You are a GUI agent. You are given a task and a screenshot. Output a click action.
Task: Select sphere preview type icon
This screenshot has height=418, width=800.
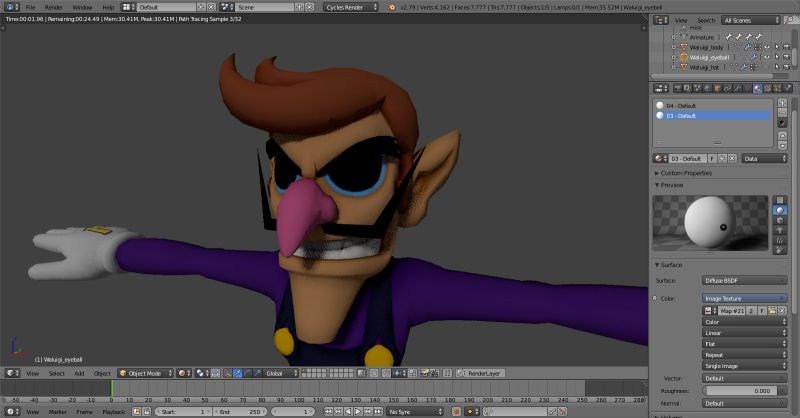780,210
